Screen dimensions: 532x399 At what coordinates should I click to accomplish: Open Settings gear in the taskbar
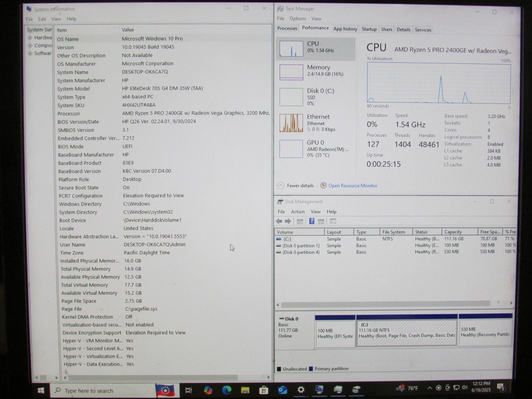point(301,390)
